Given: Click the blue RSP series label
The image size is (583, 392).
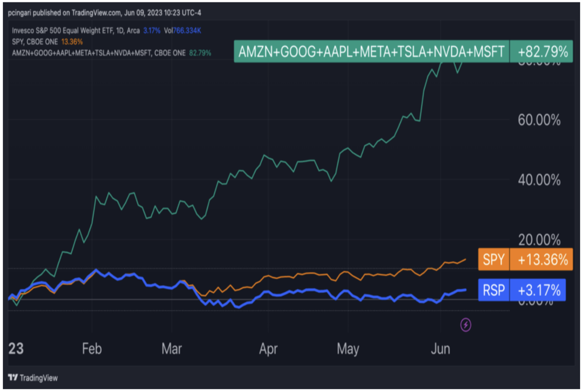Looking at the screenshot, I should [494, 290].
